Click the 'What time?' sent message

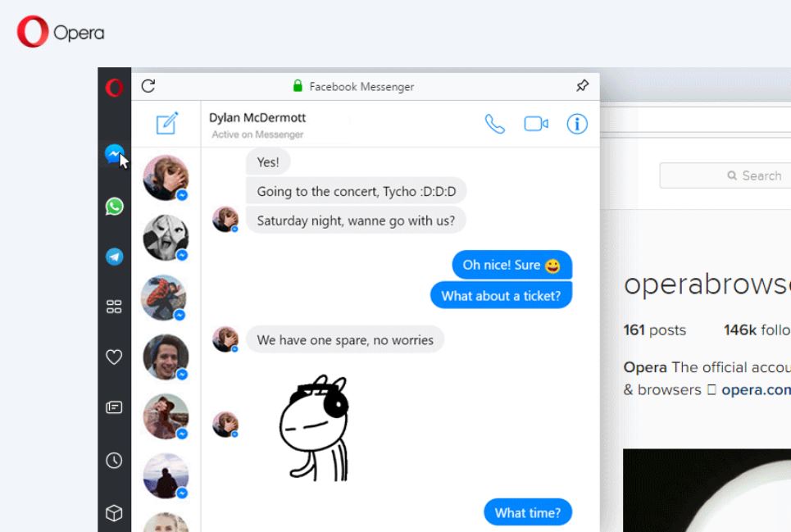pyautogui.click(x=528, y=512)
